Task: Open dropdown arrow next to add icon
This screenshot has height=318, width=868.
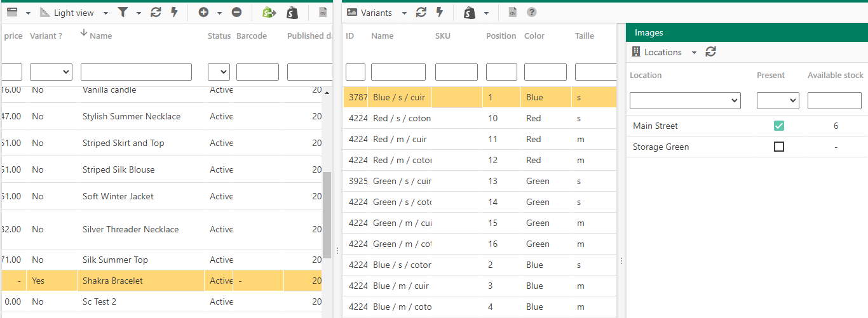Action: (219, 13)
